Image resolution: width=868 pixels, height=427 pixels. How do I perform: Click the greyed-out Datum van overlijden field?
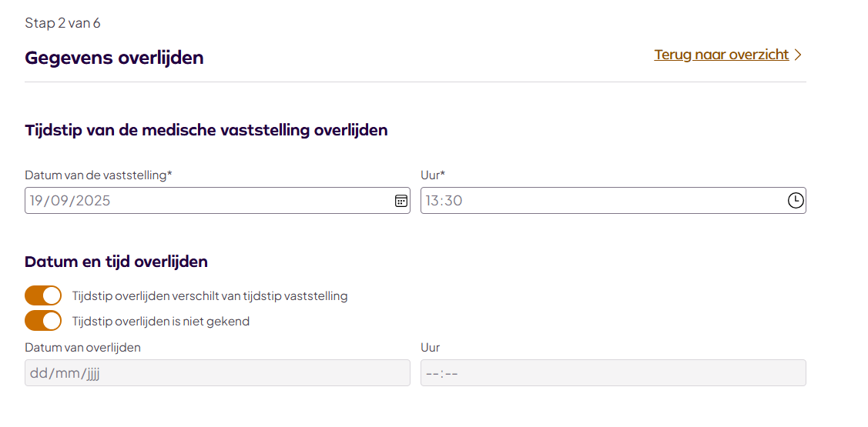(217, 373)
